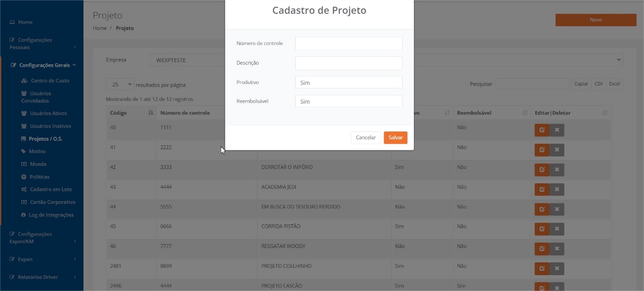This screenshot has height=291, width=644.
Task: Click the Usuários Inativos icon
Action: coord(24,126)
